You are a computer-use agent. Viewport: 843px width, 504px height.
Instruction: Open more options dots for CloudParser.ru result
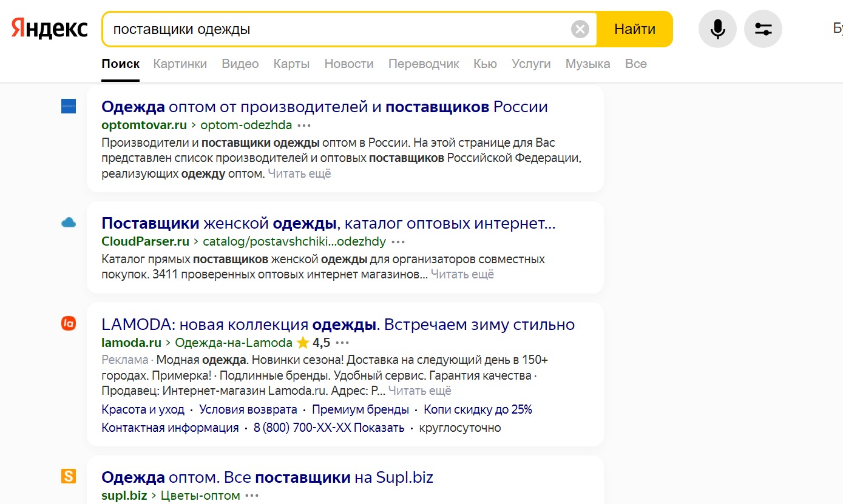(x=398, y=241)
